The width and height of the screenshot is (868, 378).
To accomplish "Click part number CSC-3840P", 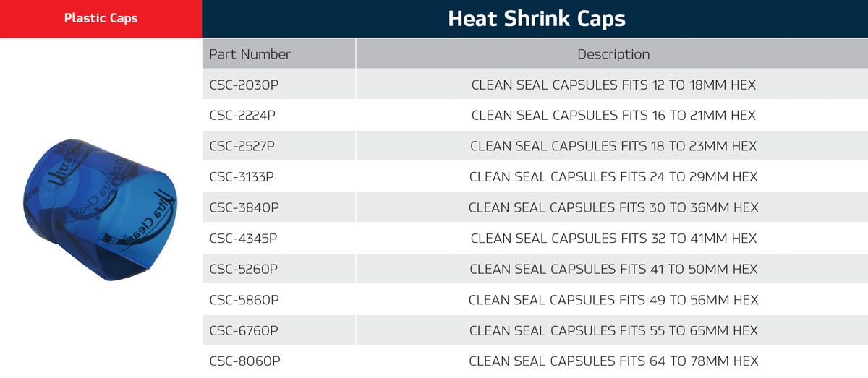I will tap(244, 207).
